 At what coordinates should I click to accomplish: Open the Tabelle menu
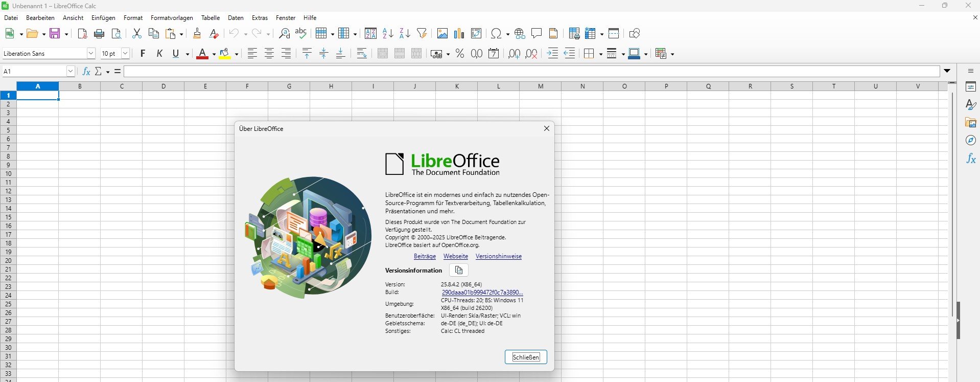[211, 18]
